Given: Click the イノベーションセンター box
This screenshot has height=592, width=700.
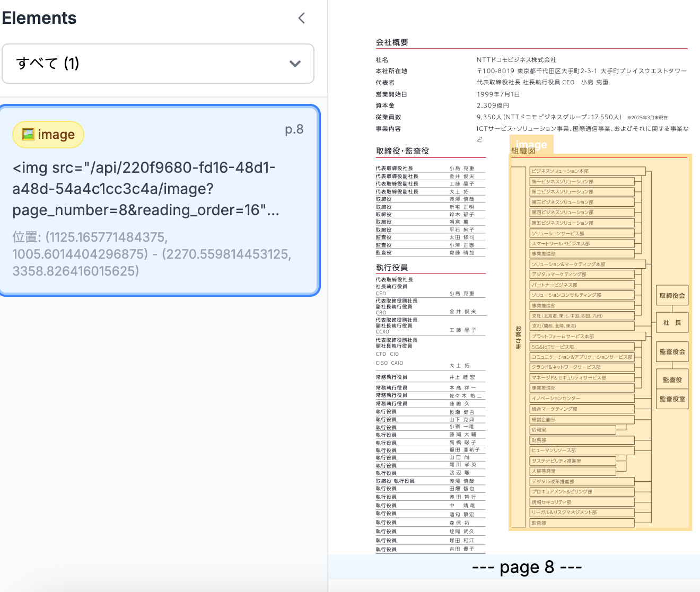Looking at the screenshot, I should pyautogui.click(x=582, y=399).
